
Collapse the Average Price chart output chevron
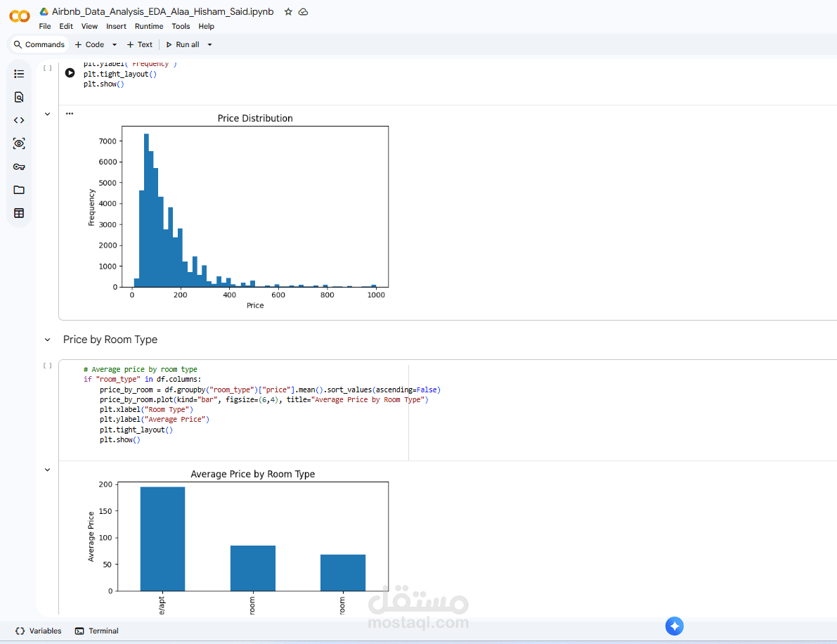tap(48, 470)
